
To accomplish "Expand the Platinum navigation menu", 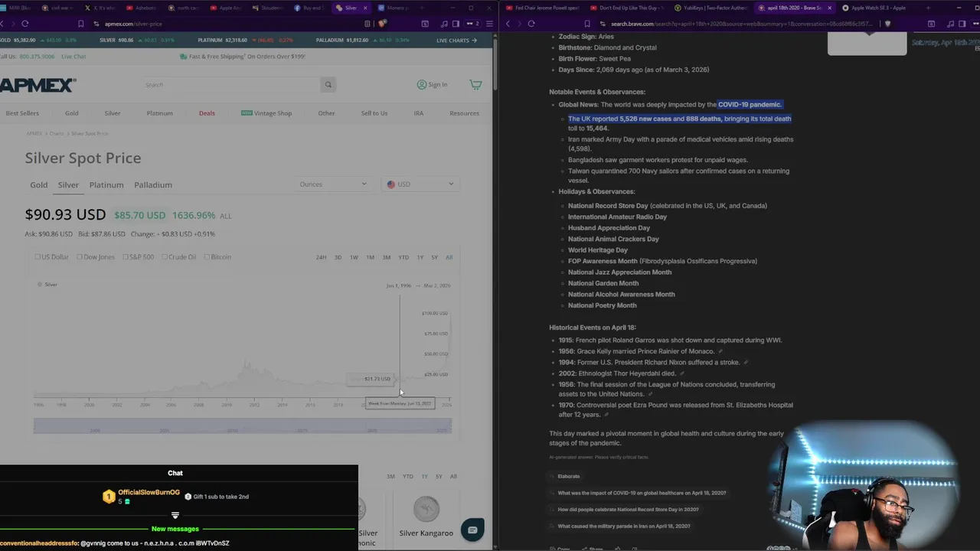I will [159, 113].
